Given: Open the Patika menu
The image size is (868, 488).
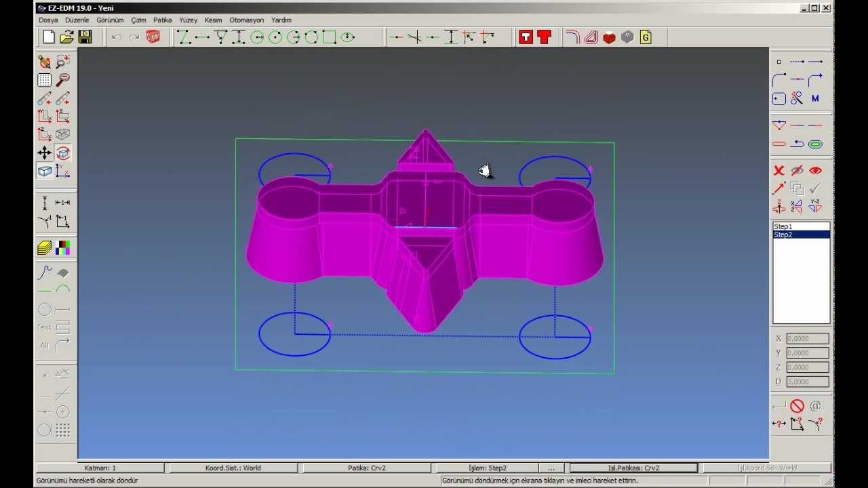Looking at the screenshot, I should (x=163, y=20).
